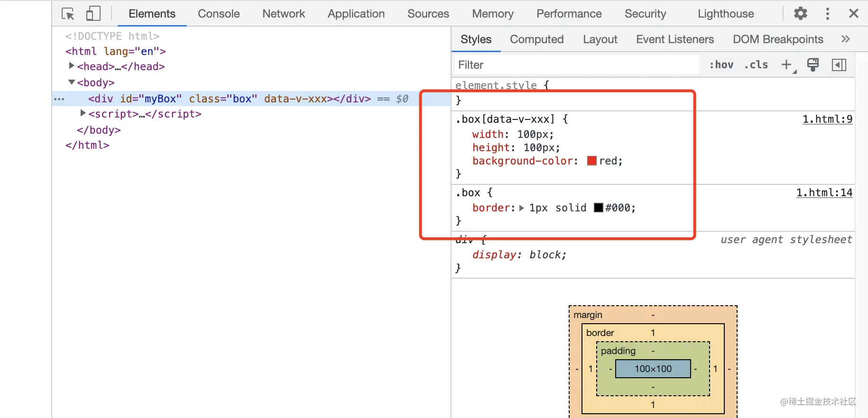Open the three-dot DevTools menu
This screenshot has height=418, width=868.
[x=828, y=14]
